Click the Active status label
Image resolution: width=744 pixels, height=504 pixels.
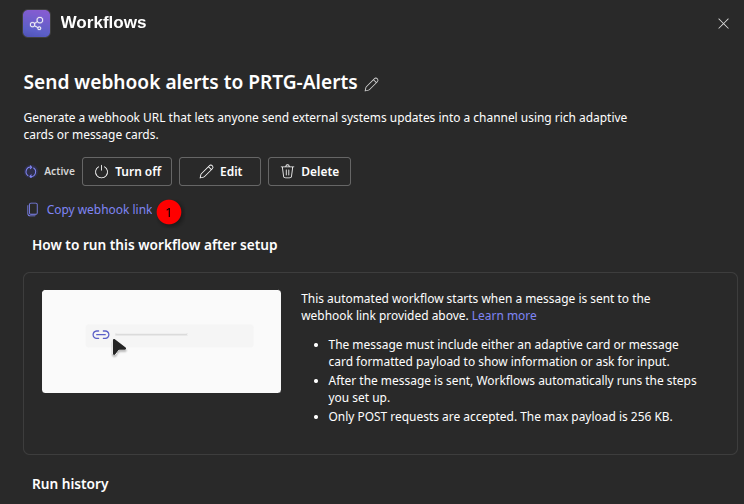[x=59, y=171]
